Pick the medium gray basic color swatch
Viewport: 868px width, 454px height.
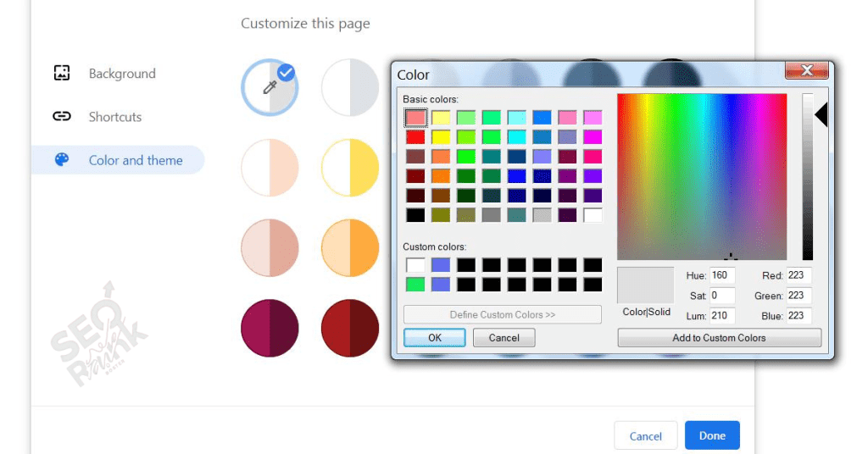tap(491, 214)
